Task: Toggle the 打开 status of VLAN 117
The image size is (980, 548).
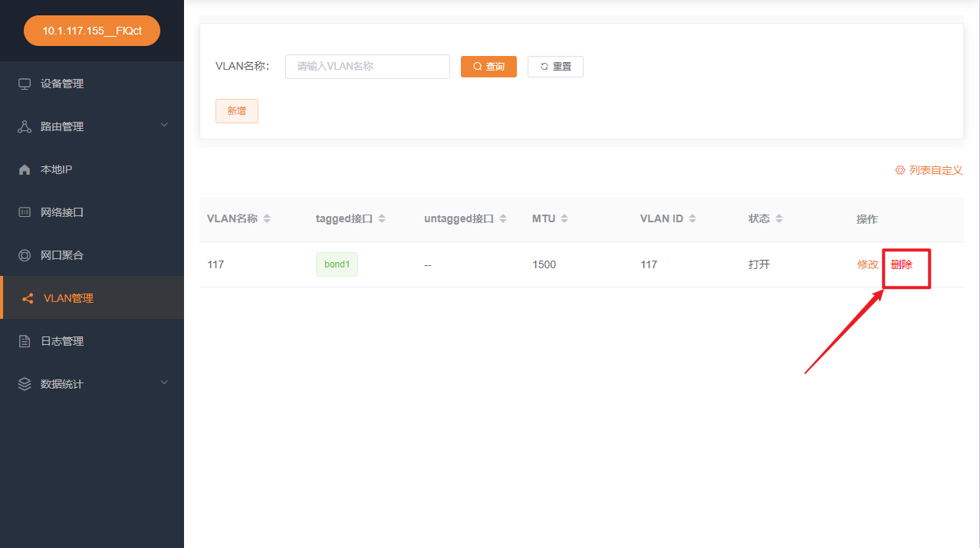Action: [x=758, y=264]
